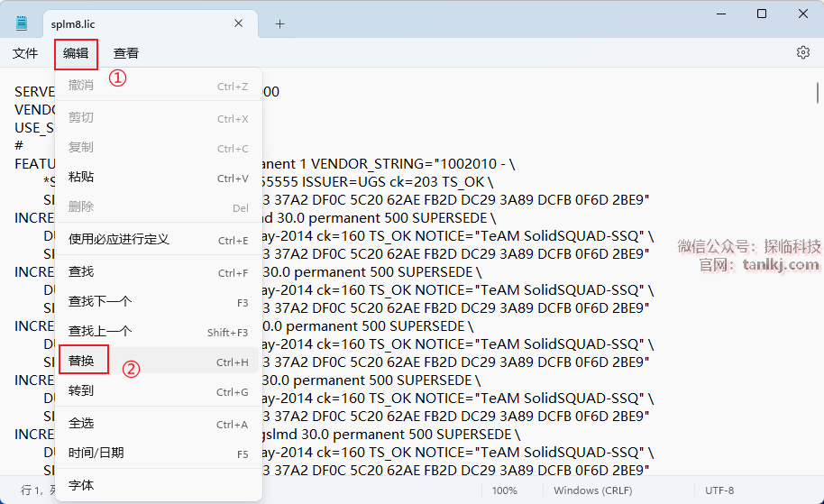
Task: Open 字体 settings from menu
Action: pos(158,486)
